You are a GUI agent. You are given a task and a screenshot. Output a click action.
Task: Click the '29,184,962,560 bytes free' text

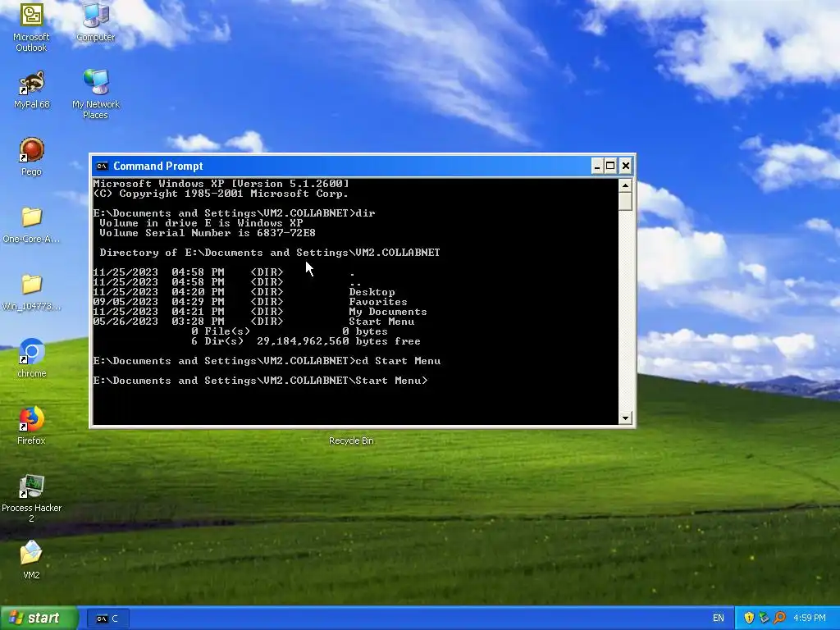[x=339, y=341]
